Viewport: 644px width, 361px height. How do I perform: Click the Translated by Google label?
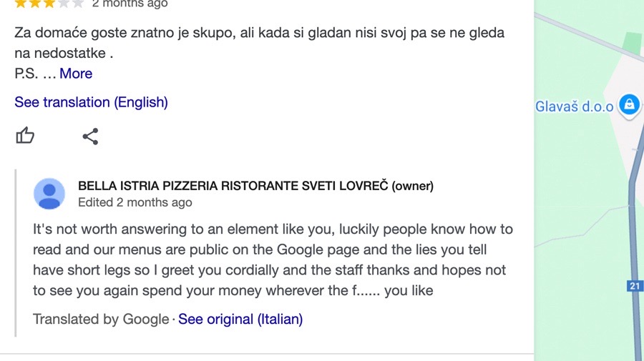click(101, 319)
